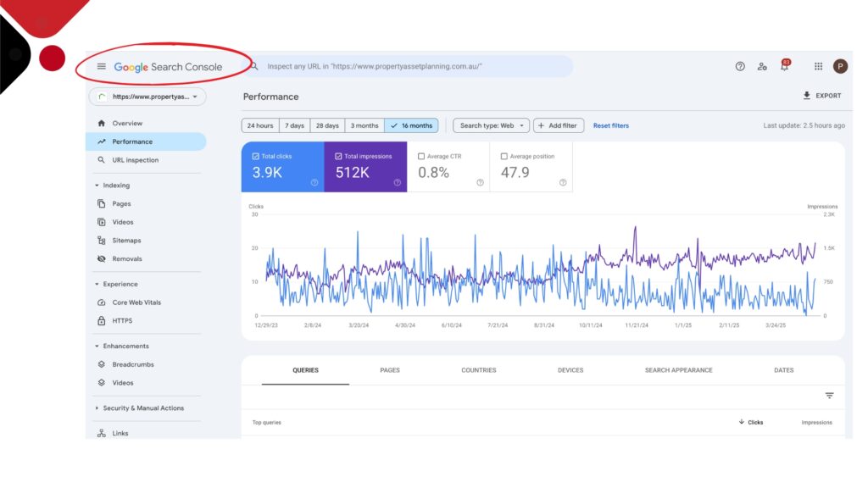Click the Sitemaps icon
The image size is (868, 488).
(x=102, y=240)
